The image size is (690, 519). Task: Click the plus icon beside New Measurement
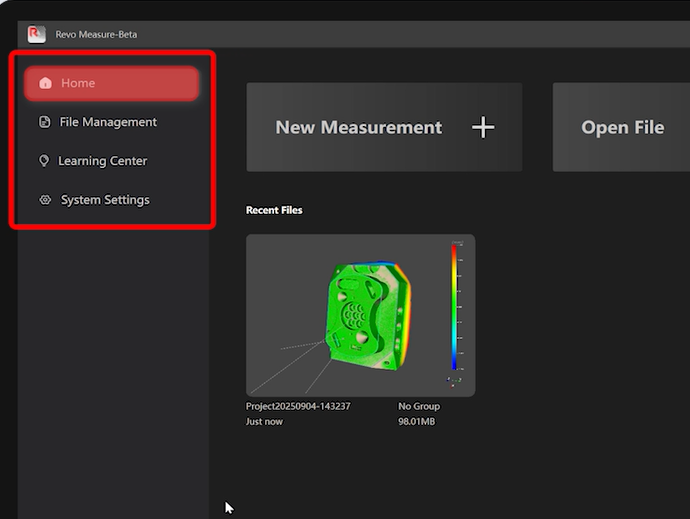coord(483,127)
